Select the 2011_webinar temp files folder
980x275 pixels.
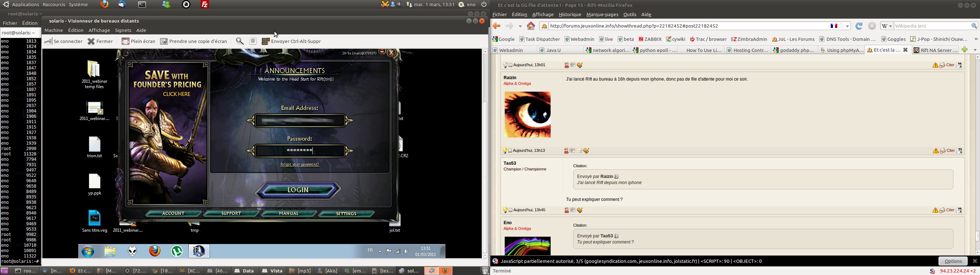pos(94,74)
